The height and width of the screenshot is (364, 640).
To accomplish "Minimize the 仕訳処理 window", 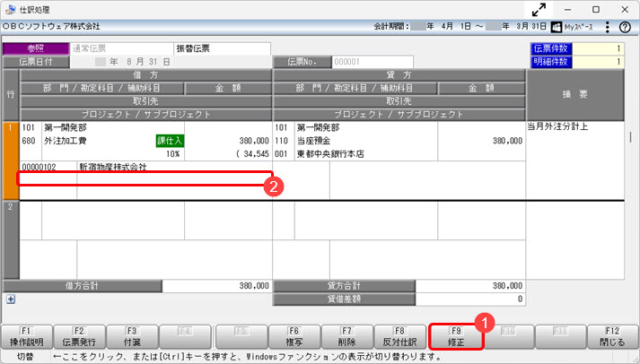I will tap(567, 9).
